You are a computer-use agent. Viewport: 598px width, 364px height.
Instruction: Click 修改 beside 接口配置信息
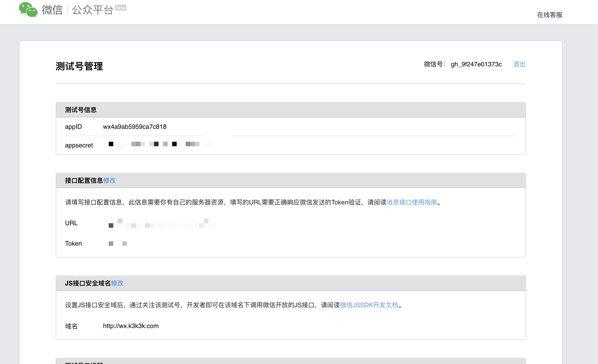click(x=109, y=180)
